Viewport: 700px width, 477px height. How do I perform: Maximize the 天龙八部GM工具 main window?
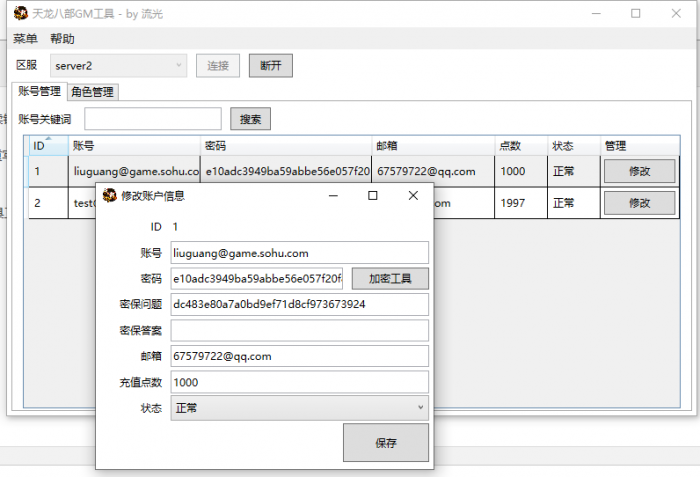click(636, 13)
